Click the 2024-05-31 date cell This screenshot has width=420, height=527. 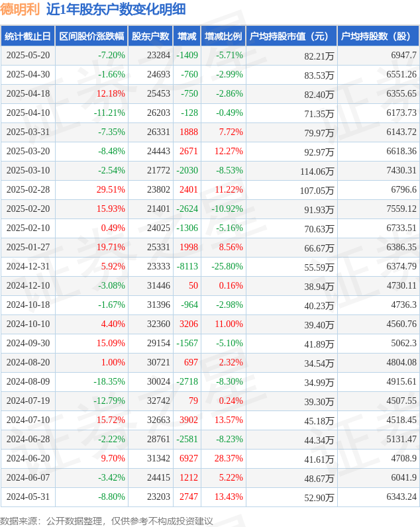28,497
